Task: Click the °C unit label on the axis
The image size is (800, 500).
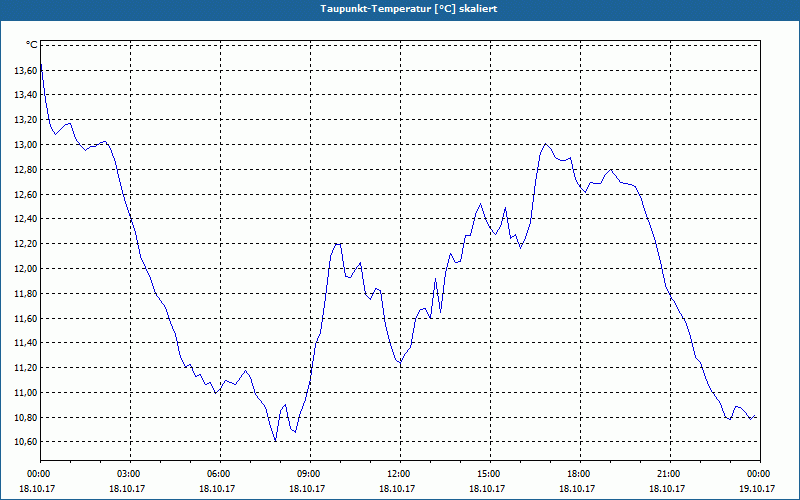Action: [x=32, y=45]
